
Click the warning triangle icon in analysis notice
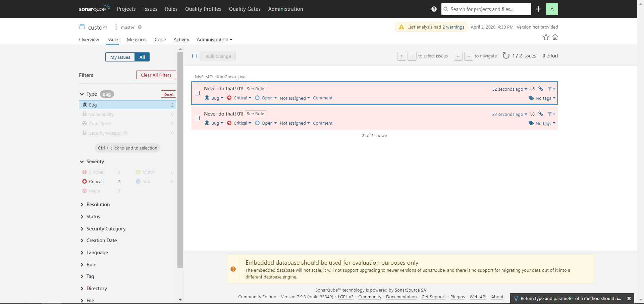click(401, 27)
